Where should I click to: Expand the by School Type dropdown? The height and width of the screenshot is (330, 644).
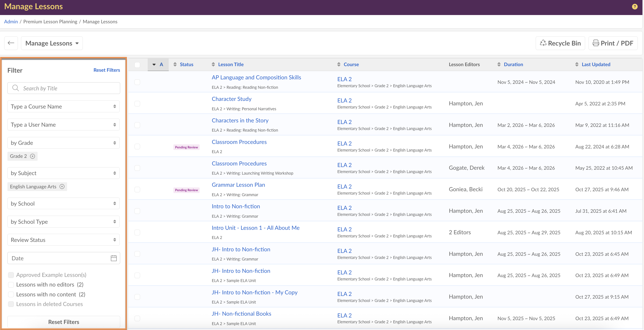pyautogui.click(x=64, y=221)
